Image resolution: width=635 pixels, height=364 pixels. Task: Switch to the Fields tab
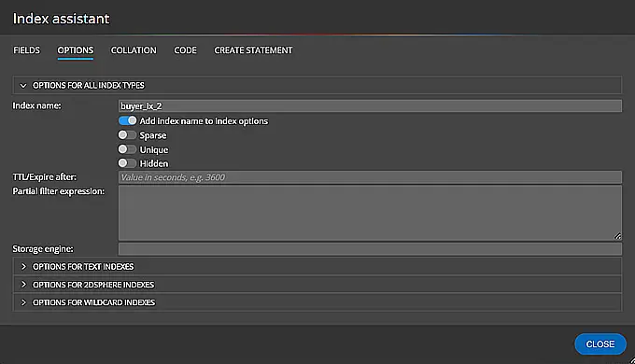[x=27, y=50]
